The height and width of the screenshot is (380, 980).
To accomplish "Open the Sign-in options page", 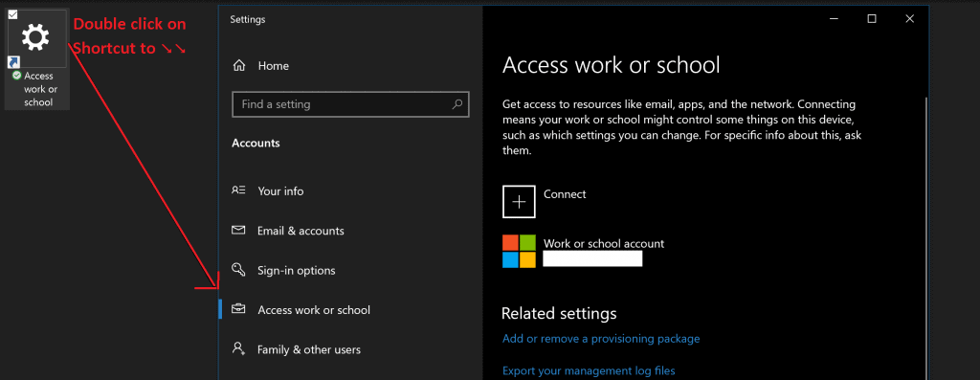I will (x=296, y=270).
